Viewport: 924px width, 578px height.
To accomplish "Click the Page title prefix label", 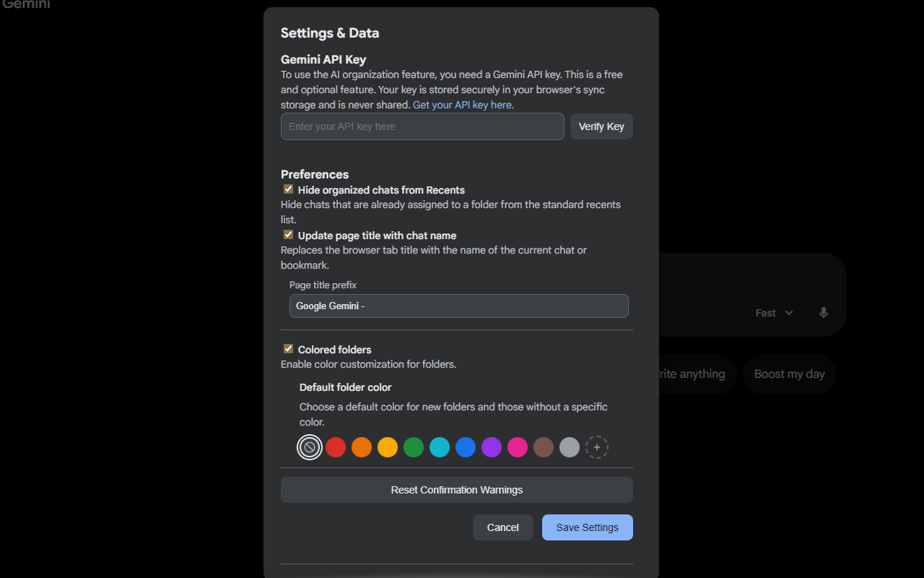I will tap(323, 285).
